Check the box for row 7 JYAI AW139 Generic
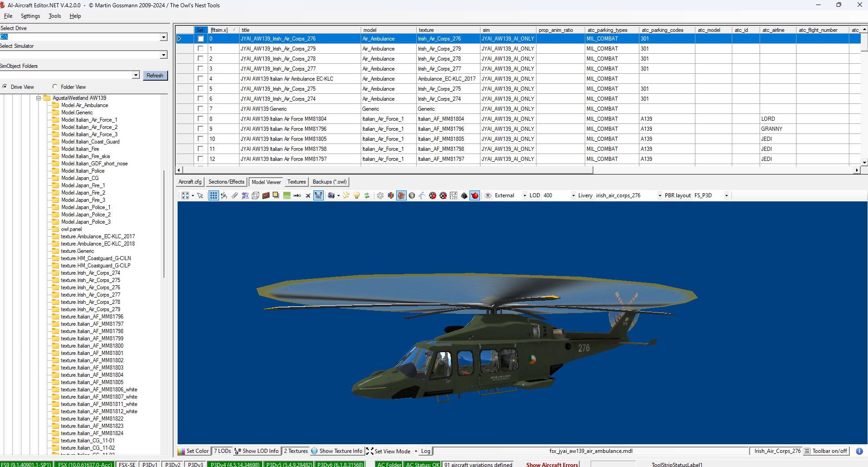This screenshot has height=467, width=868. coord(200,109)
